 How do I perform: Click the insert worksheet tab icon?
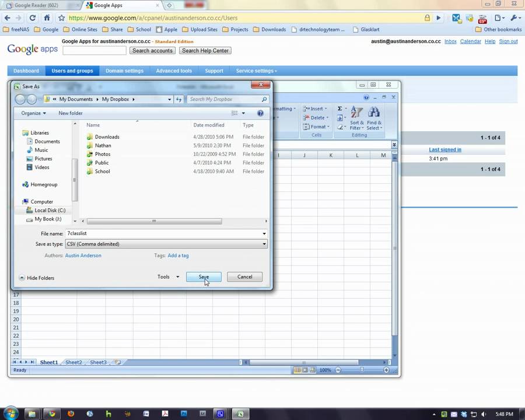coord(118,362)
